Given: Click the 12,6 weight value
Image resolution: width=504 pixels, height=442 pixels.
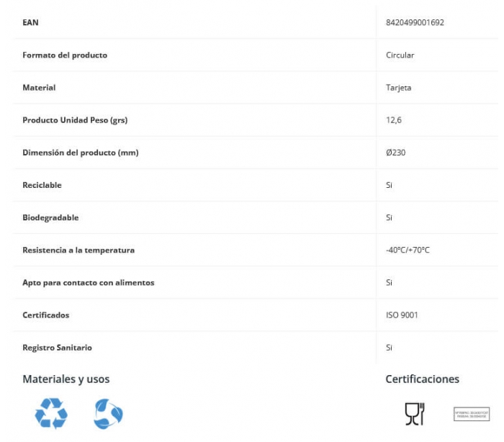Looking at the screenshot, I should tap(394, 120).
